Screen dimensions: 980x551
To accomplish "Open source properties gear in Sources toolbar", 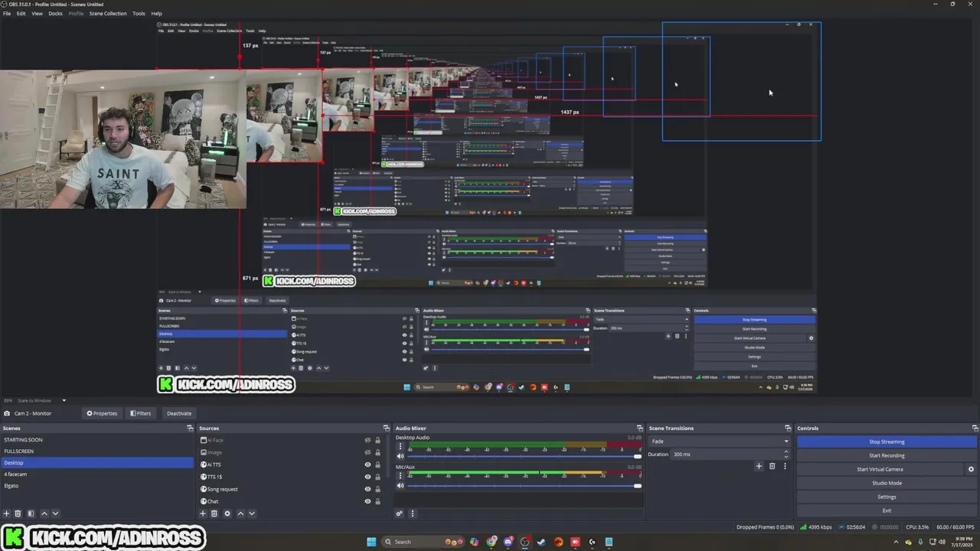I will point(227,514).
